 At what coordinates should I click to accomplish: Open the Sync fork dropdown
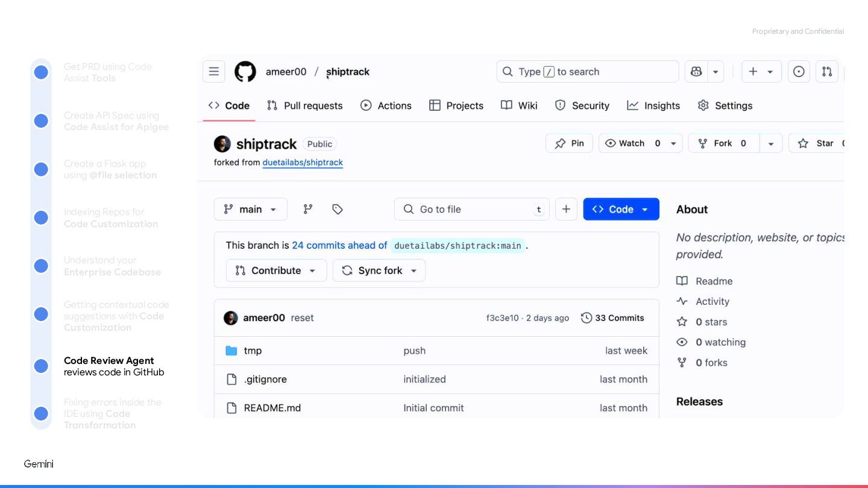[379, 271]
